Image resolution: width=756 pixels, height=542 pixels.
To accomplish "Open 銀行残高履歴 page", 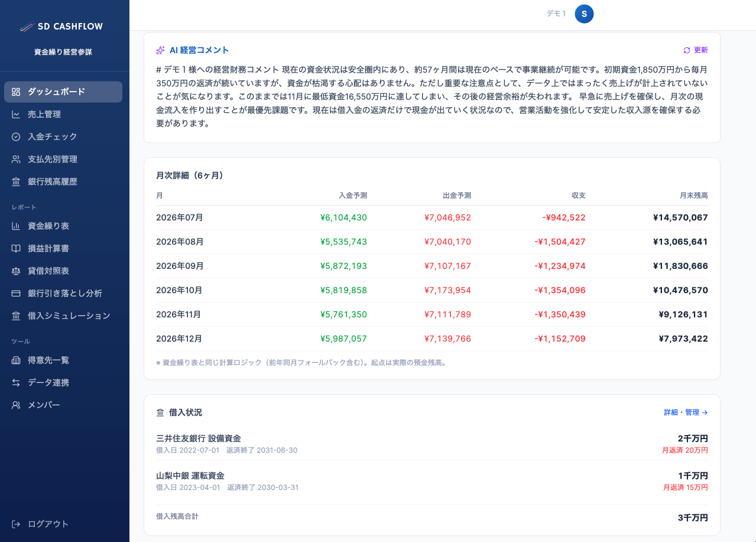I will click(x=63, y=181).
